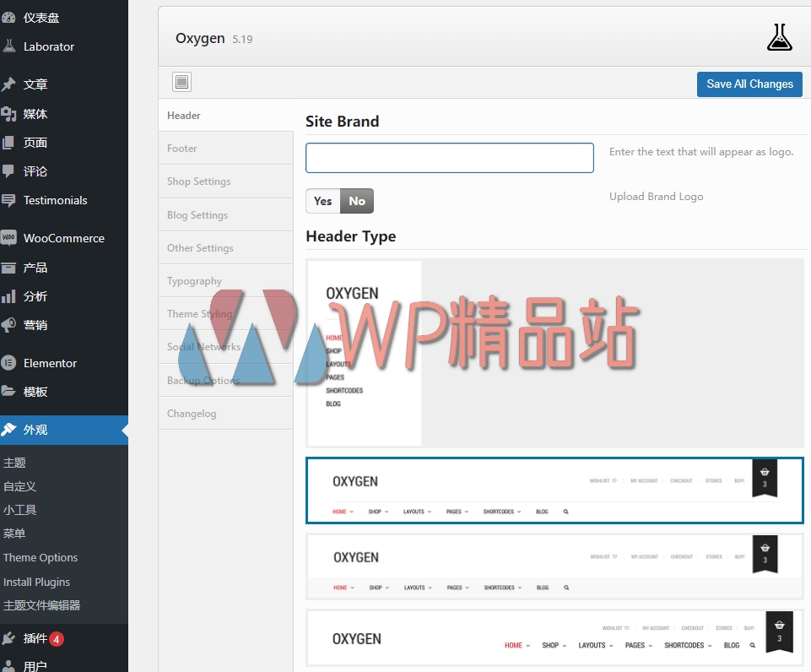811x672 pixels.
Task: Set Upload Brand Logo toggle to No
Action: (357, 201)
